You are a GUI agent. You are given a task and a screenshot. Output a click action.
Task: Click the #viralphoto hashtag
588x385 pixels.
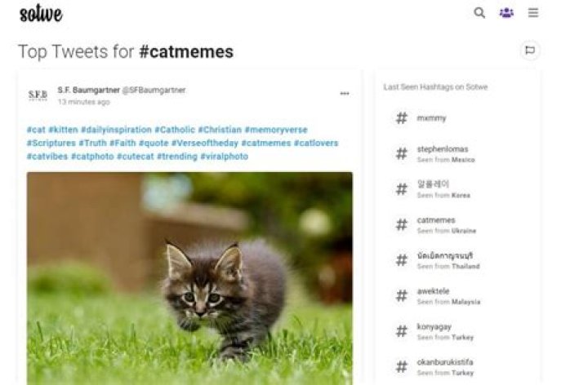pyautogui.click(x=224, y=156)
